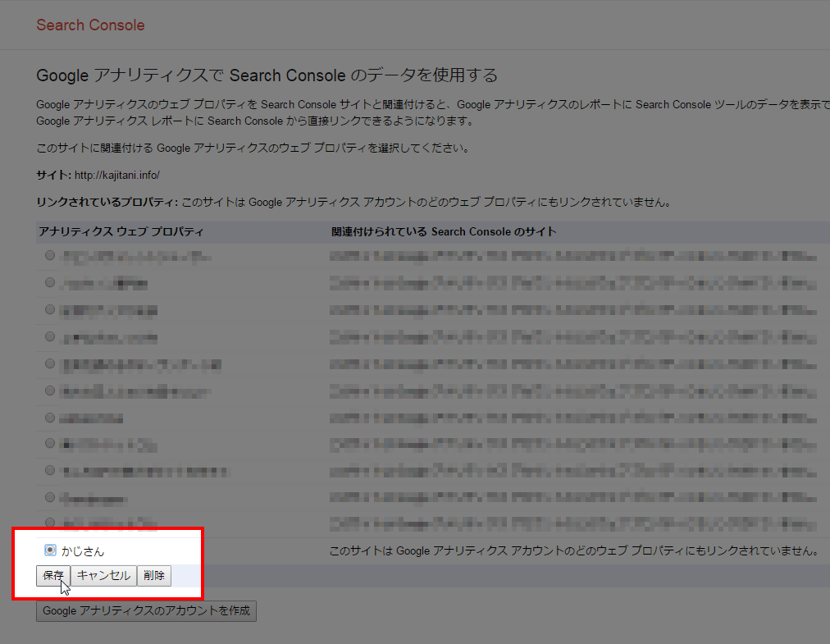This screenshot has width=830, height=644.
Task: Click the アナリティクス ウェブ プロパティ column header
Action: coord(121,232)
